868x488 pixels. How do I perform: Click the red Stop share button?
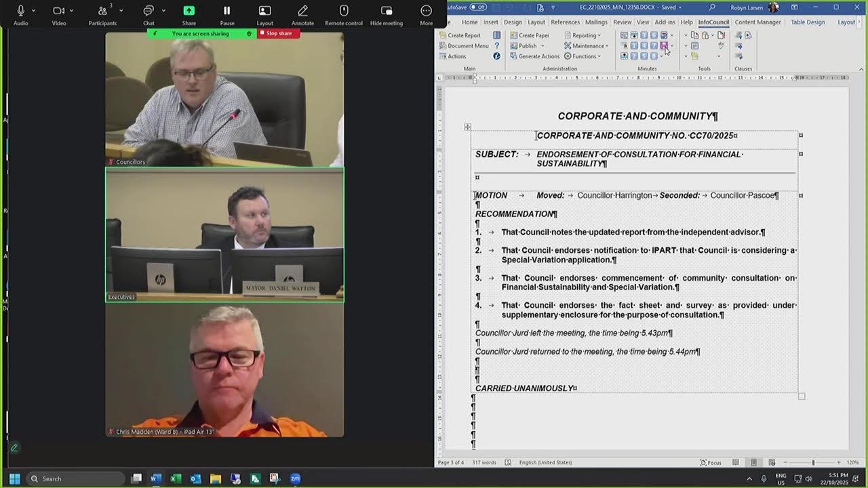click(x=278, y=33)
